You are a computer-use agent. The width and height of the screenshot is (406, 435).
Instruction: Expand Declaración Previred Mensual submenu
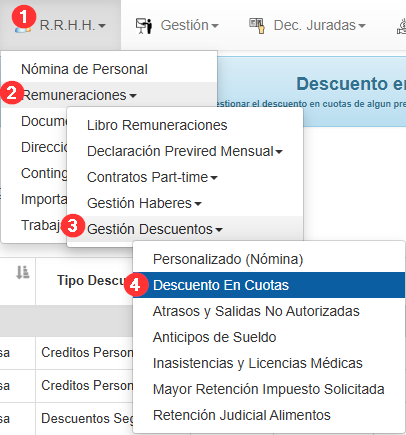click(185, 151)
